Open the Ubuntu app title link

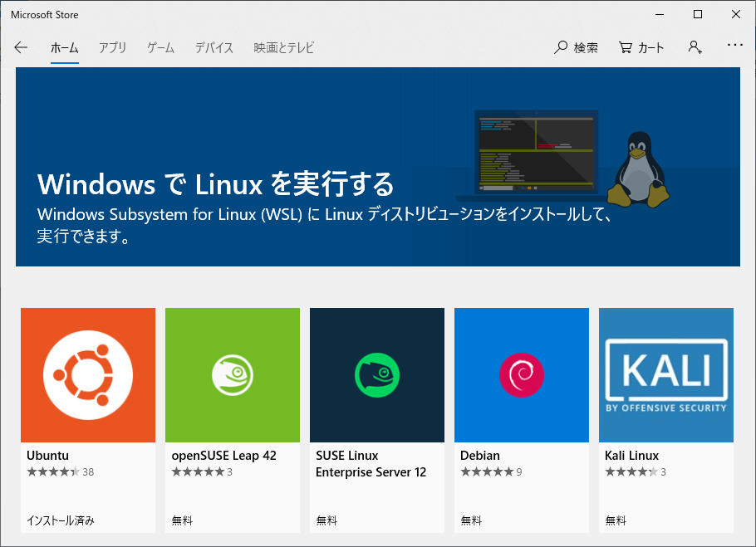click(47, 456)
